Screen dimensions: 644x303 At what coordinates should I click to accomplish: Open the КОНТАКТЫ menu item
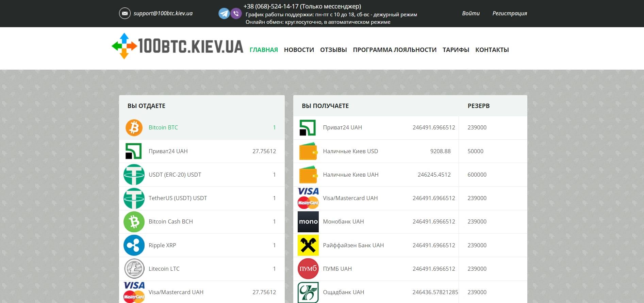coord(492,50)
